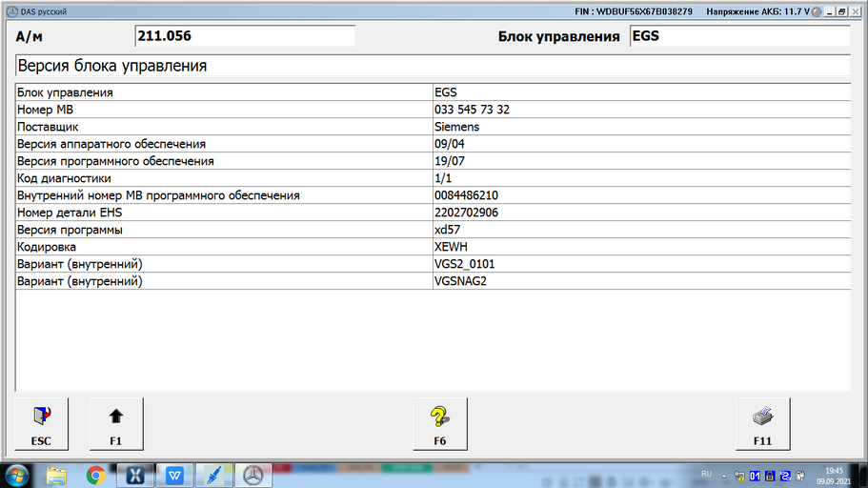Image resolution: width=868 pixels, height=488 pixels.
Task: Select the 'Код диагностики' label
Action: click(x=64, y=178)
